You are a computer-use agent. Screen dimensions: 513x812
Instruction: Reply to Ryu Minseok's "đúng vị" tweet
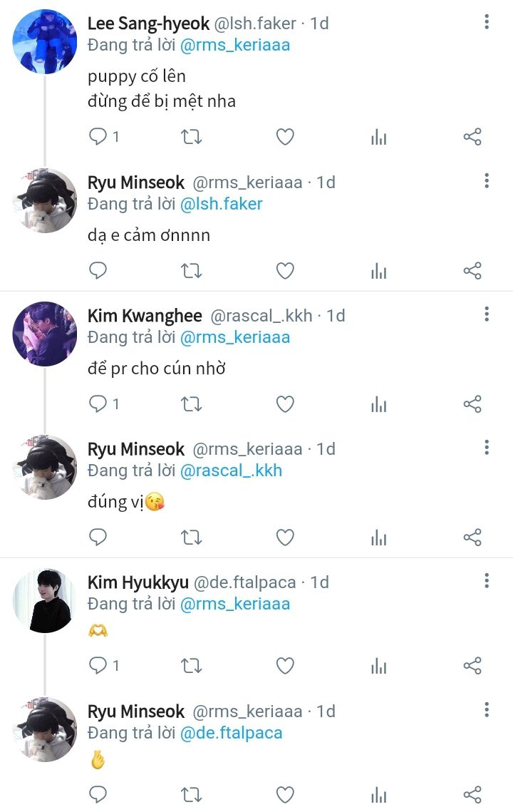(x=98, y=538)
